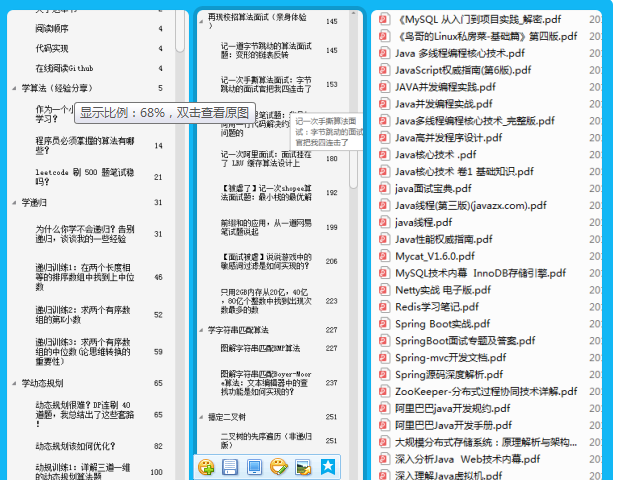
Task: Open 图解字符串匹配KMP算法 entry
Action: tap(260, 348)
